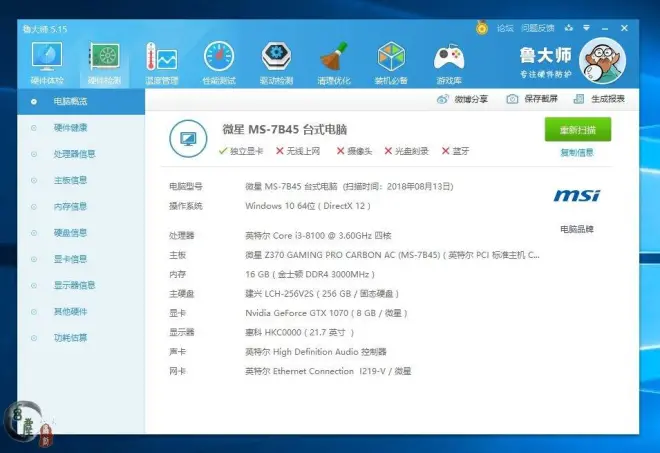Image resolution: width=660 pixels, height=453 pixels.
Task: Click the 摄像头 status indicator
Action: point(354,151)
